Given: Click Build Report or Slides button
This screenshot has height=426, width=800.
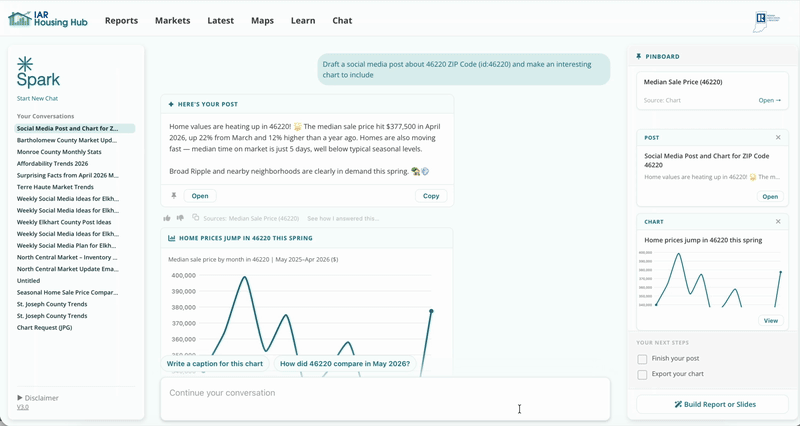Looking at the screenshot, I should pyautogui.click(x=712, y=405).
